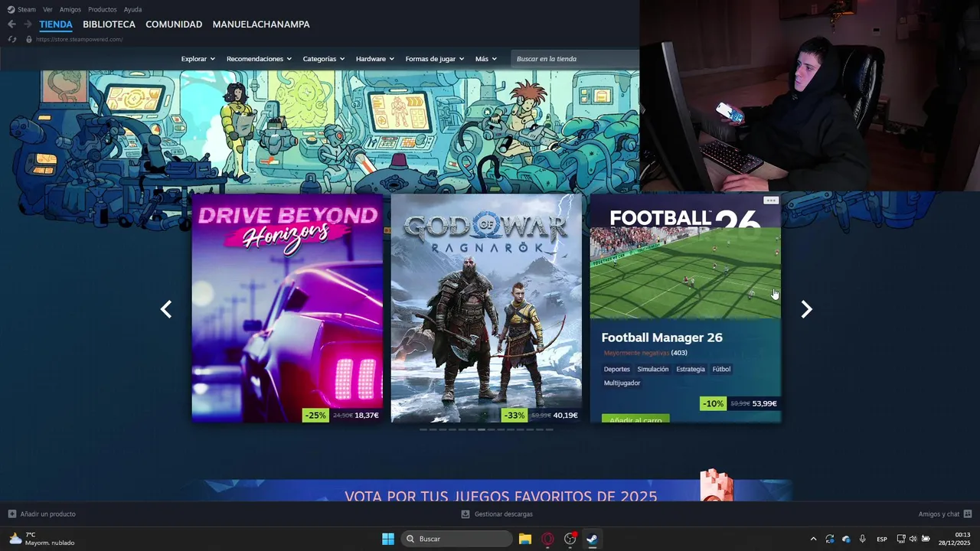Expand the Más dropdown
This screenshot has height=551, width=980.
486,59
